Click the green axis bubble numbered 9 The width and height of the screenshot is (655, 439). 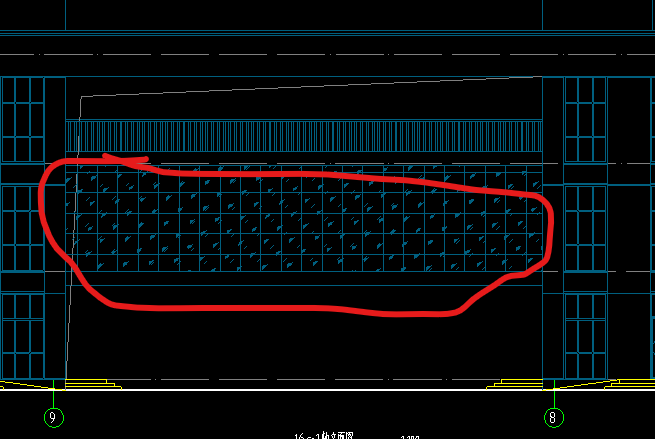[x=54, y=417]
